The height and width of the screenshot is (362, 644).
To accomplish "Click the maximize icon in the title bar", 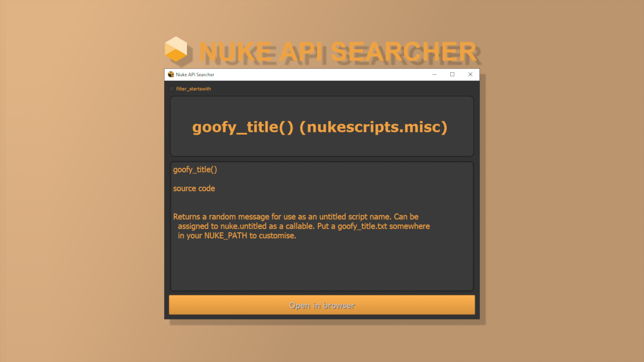I will tap(452, 74).
